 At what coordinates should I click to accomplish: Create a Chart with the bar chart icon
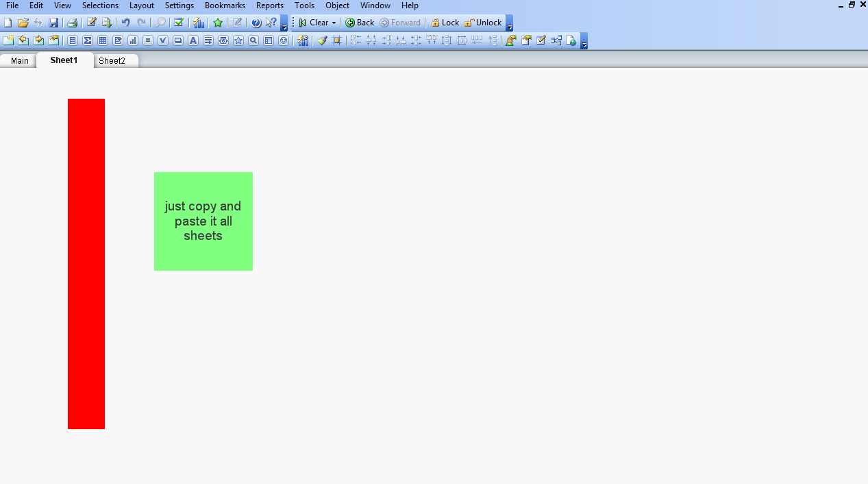[x=133, y=40]
